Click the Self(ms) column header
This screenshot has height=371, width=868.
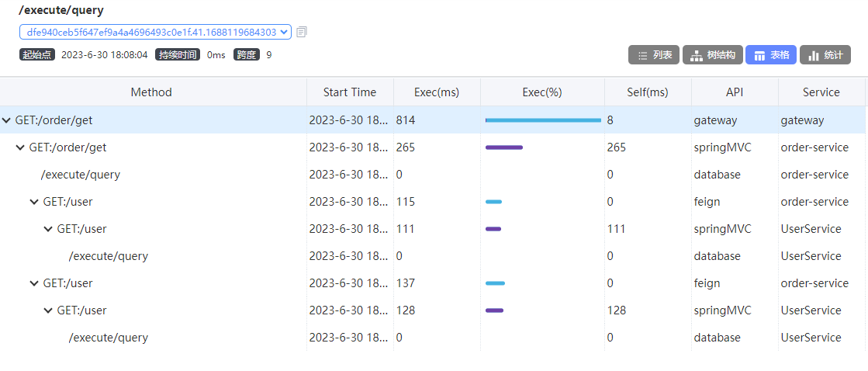click(648, 92)
